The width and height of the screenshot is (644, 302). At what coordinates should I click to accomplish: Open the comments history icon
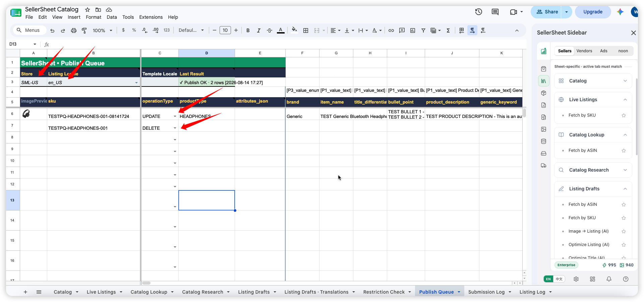click(x=495, y=12)
